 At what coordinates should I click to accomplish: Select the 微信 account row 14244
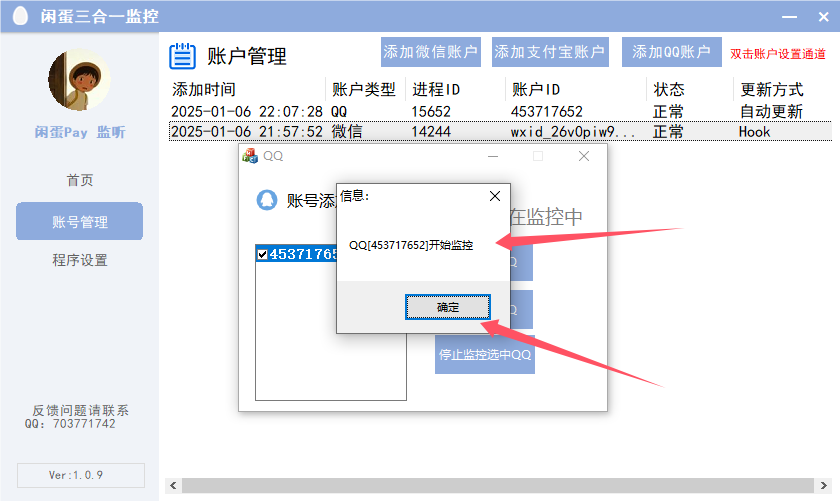pyautogui.click(x=500, y=132)
